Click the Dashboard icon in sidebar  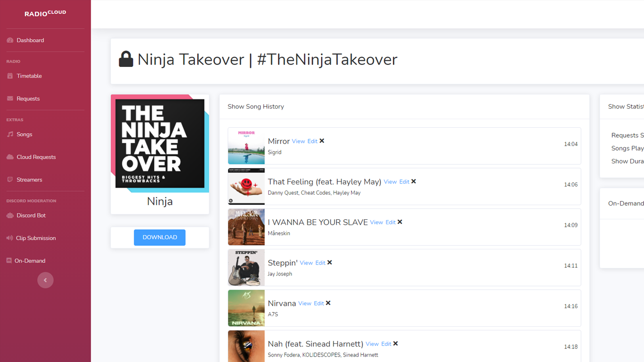point(10,40)
